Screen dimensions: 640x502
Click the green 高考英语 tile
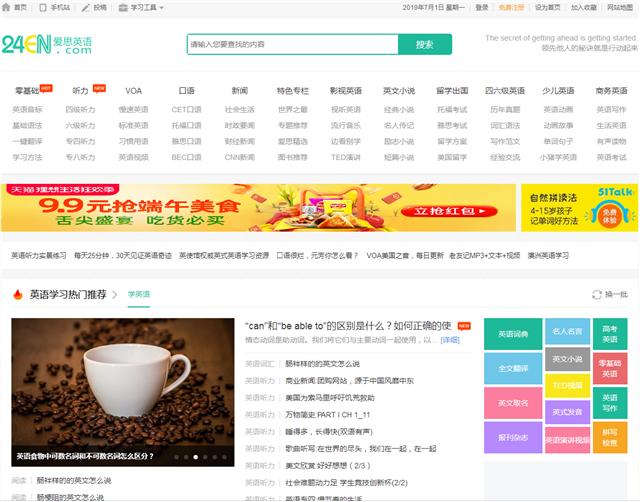[x=610, y=334]
